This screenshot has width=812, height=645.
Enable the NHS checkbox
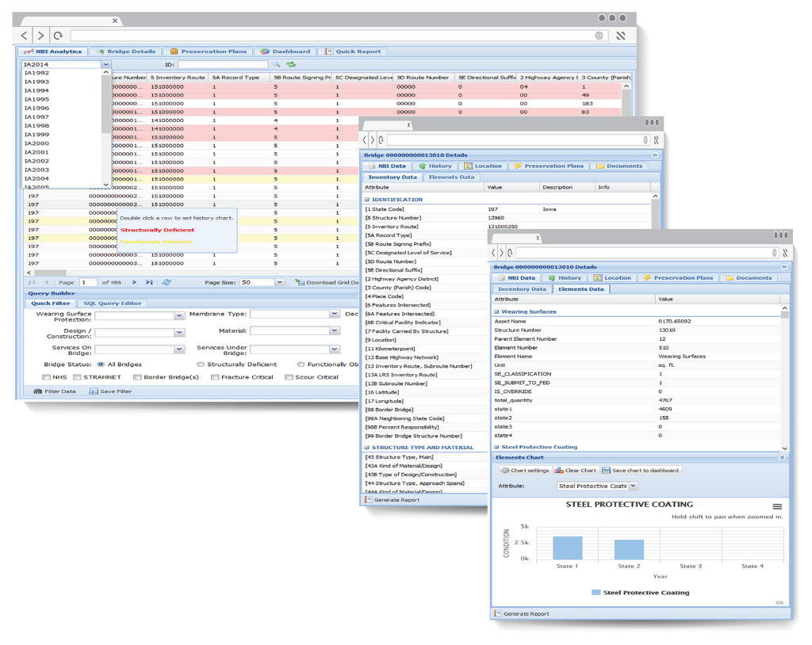(47, 377)
